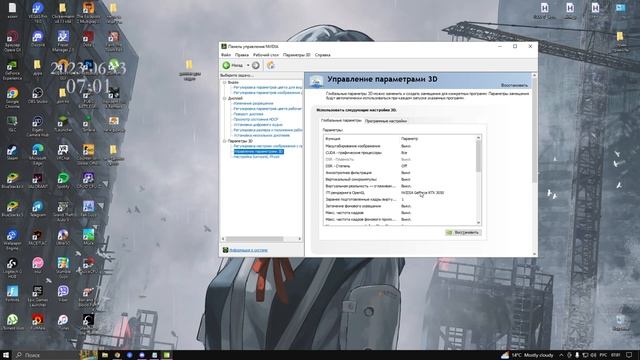The height and width of the screenshot is (360, 640).
Task: Open the Рабочий стол menu
Action: (266, 55)
